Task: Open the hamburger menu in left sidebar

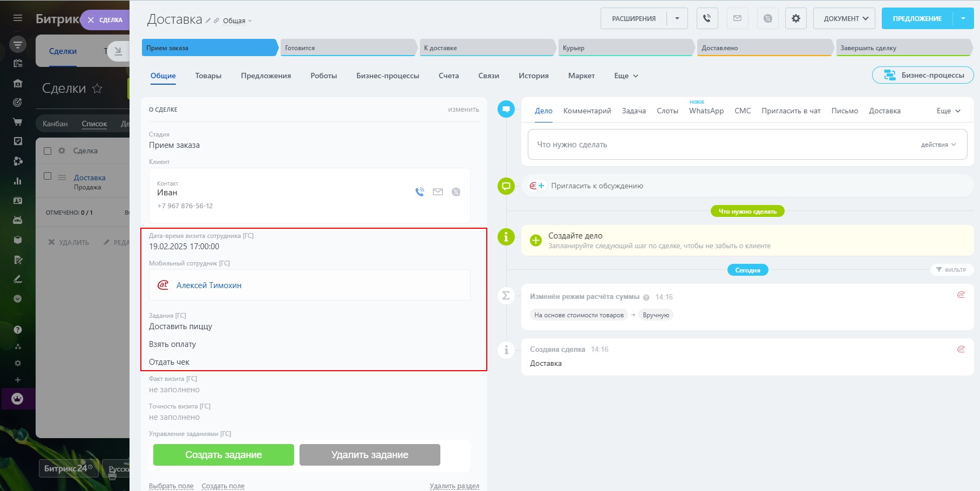Action: pyautogui.click(x=18, y=18)
